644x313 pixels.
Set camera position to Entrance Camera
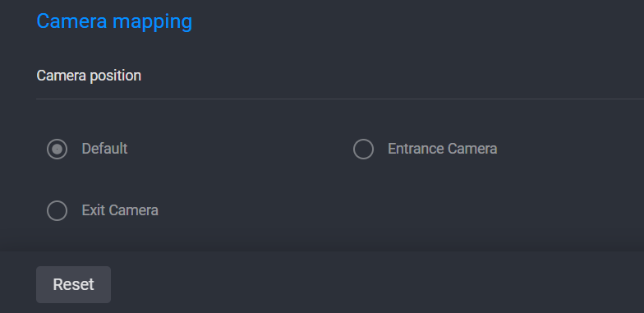tap(363, 150)
